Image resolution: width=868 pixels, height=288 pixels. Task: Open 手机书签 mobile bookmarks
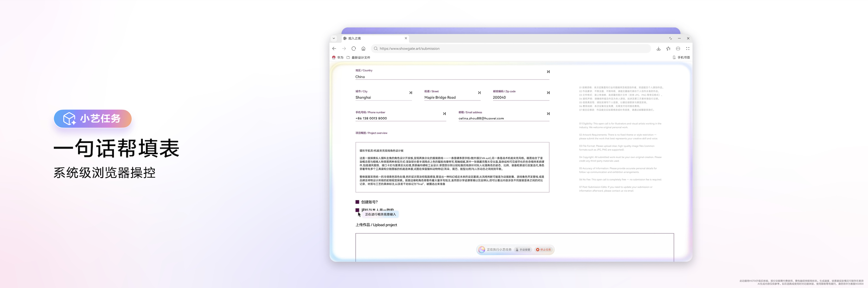(681, 57)
